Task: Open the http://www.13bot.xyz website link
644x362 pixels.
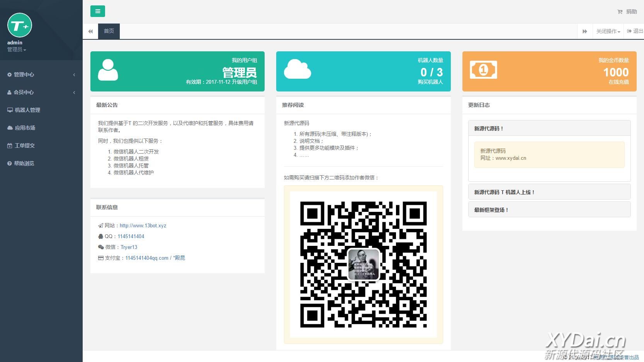Action: [143, 225]
